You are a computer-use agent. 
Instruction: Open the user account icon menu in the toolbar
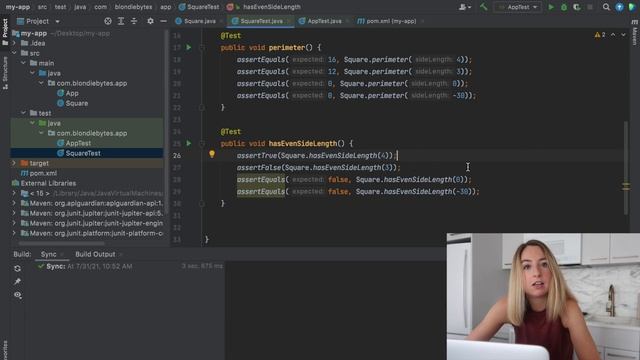pyautogui.click(x=464, y=7)
